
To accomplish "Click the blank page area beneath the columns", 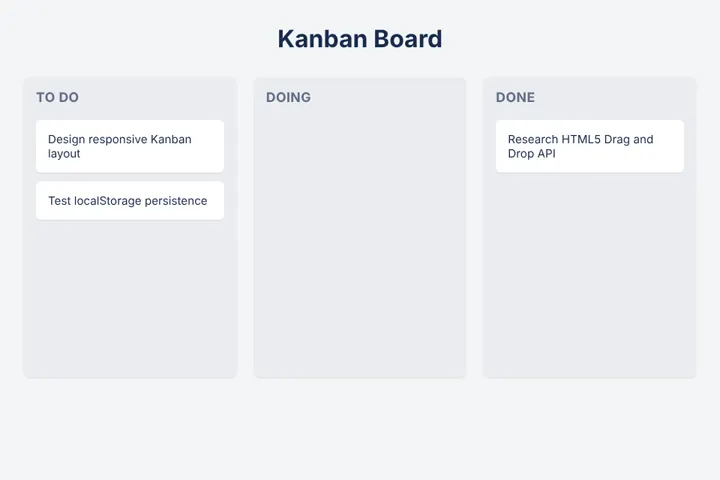I will tap(360, 429).
